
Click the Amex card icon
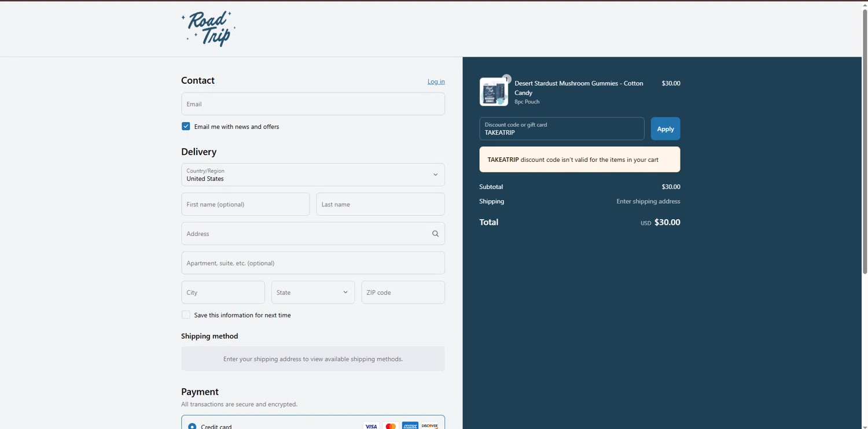point(410,426)
